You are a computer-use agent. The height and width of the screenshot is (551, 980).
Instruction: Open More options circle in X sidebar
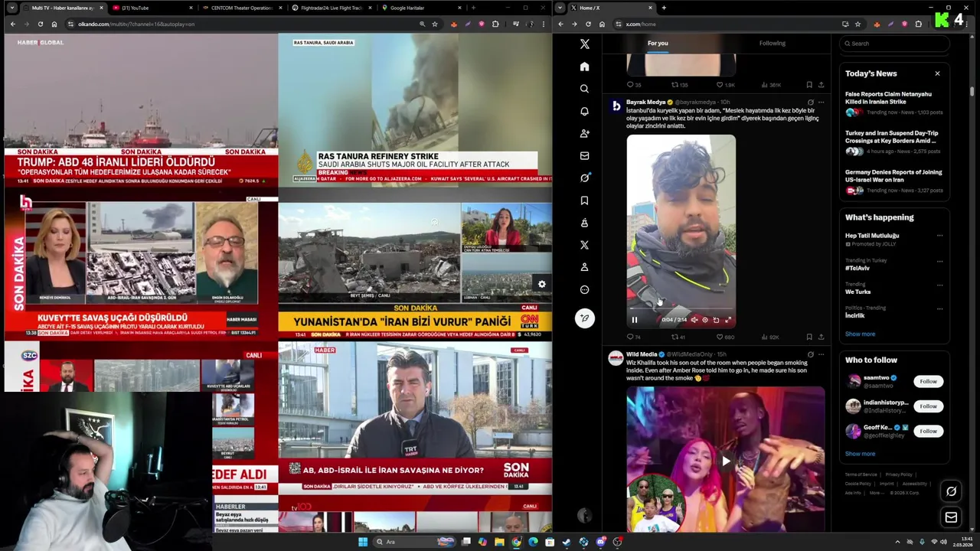tap(584, 290)
